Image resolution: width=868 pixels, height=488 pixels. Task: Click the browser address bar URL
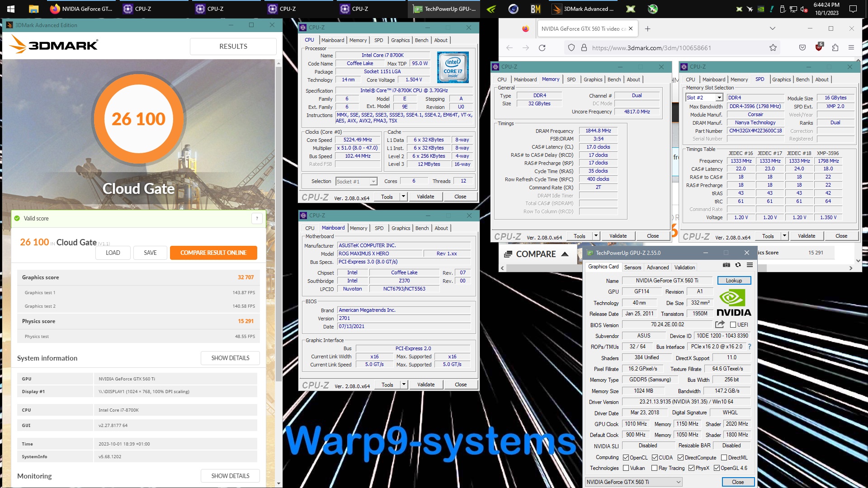point(651,48)
